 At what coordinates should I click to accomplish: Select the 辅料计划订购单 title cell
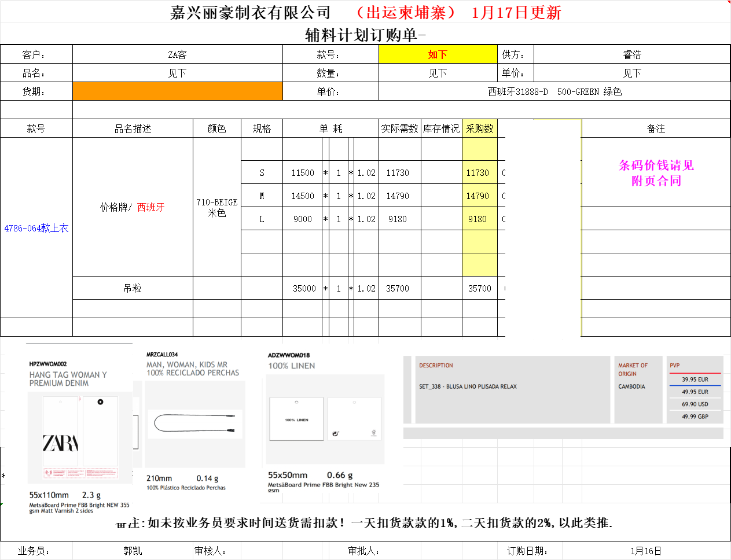click(365, 35)
